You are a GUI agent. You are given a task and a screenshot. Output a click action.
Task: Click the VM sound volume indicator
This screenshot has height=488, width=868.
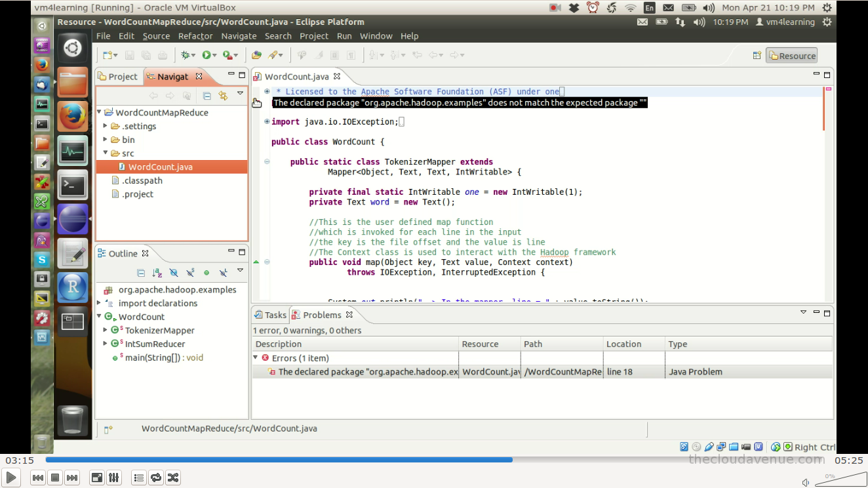pyautogui.click(x=700, y=22)
